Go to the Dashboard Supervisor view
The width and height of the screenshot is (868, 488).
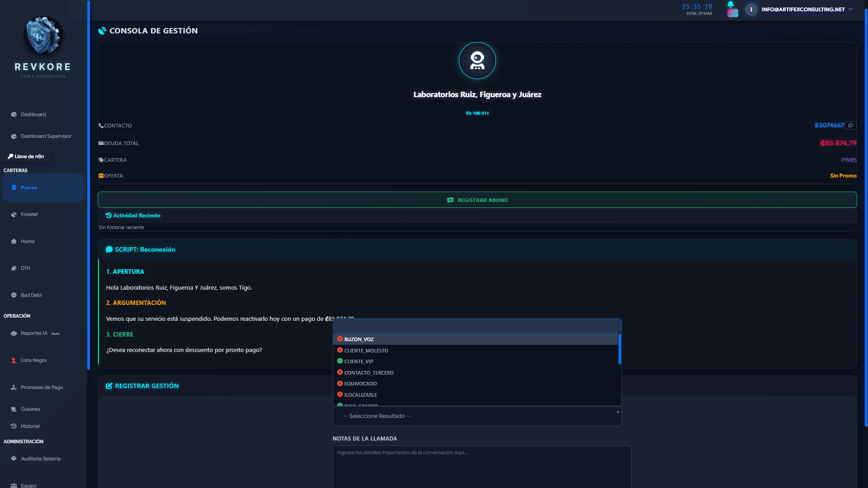[46, 136]
